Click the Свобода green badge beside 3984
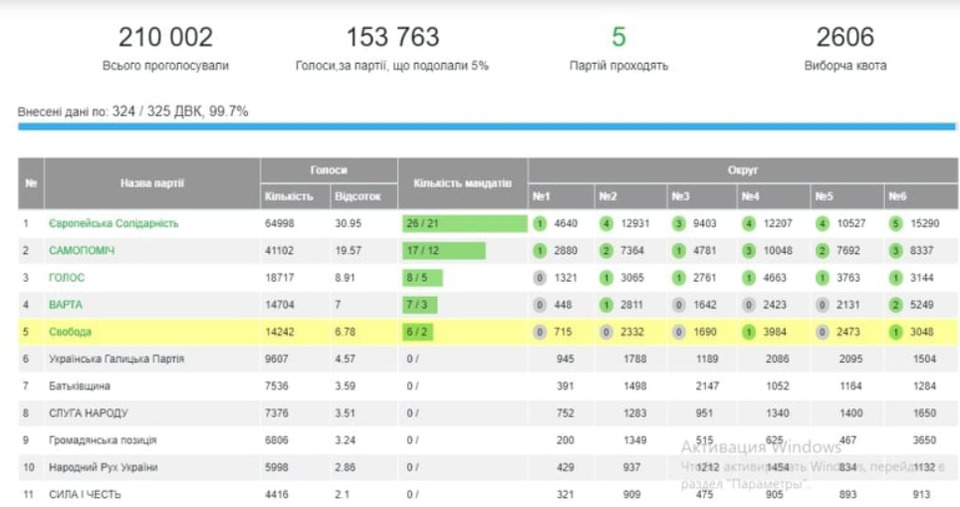This screenshot has height=507, width=960. click(x=747, y=332)
